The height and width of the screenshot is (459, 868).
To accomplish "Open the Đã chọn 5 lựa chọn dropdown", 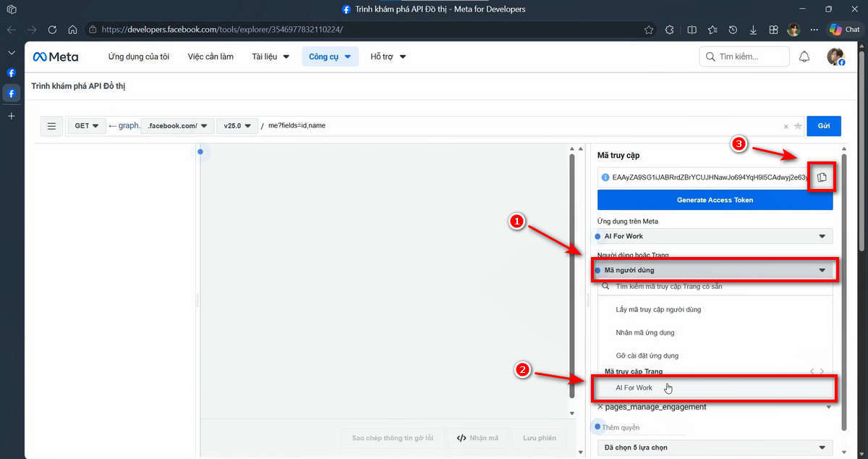I will pos(715,448).
